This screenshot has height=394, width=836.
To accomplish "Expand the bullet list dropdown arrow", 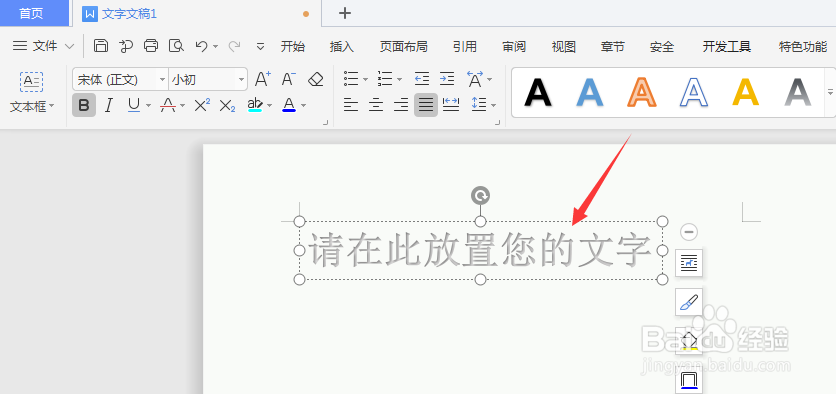I will [365, 80].
